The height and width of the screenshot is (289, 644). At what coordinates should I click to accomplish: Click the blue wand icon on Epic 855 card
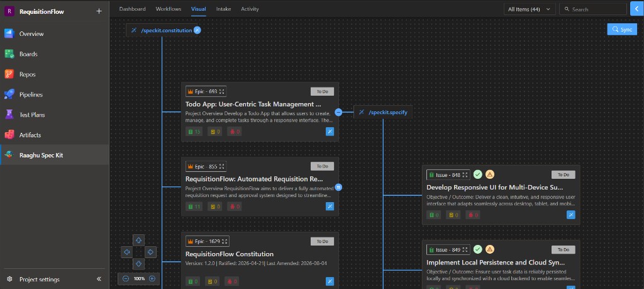click(330, 206)
